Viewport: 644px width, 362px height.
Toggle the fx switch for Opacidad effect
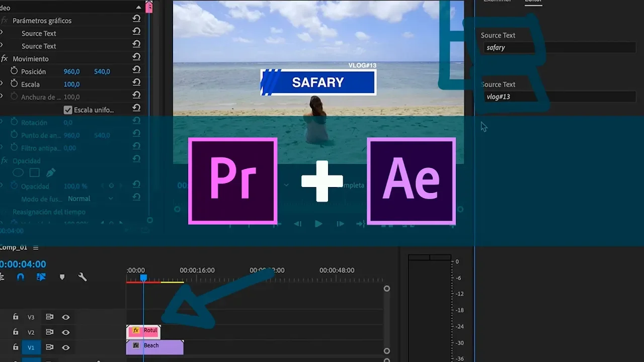click(4, 160)
